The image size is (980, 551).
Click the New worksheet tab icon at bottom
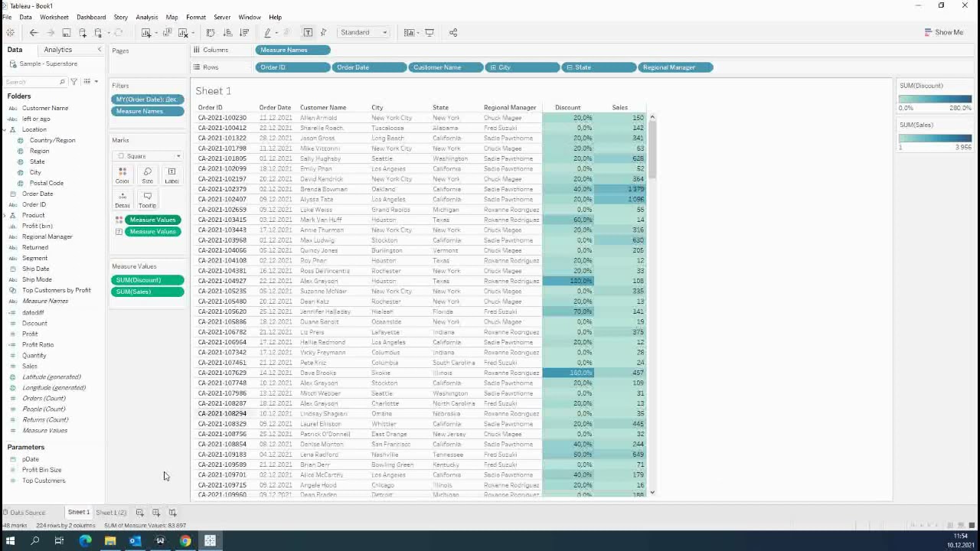(139, 513)
